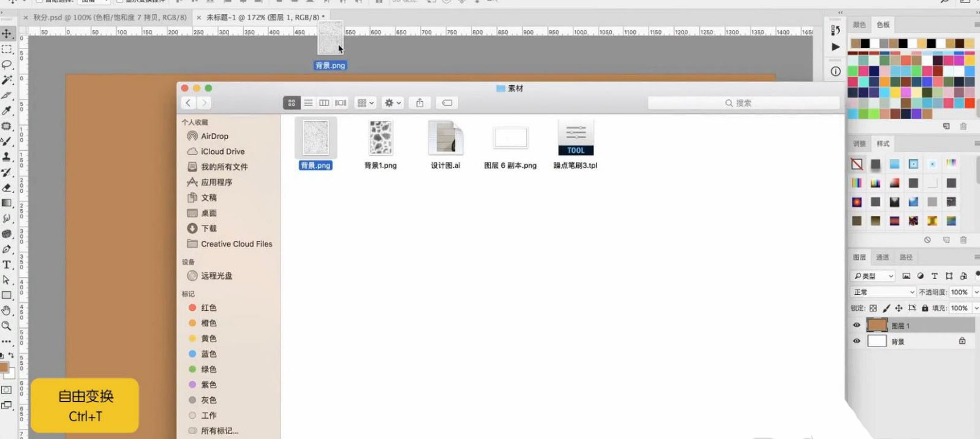Image resolution: width=980 pixels, height=439 pixels.
Task: Open the fill 填充 dropdown arrow
Action: 976,308
